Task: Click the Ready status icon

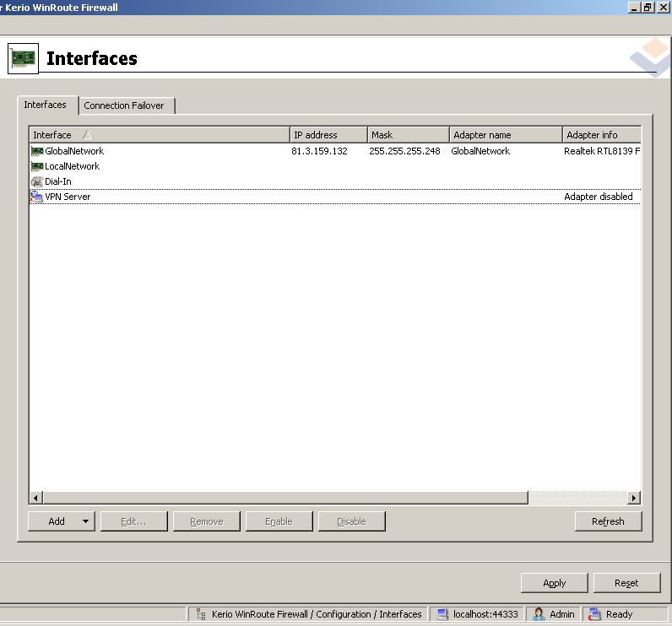Action: click(594, 614)
